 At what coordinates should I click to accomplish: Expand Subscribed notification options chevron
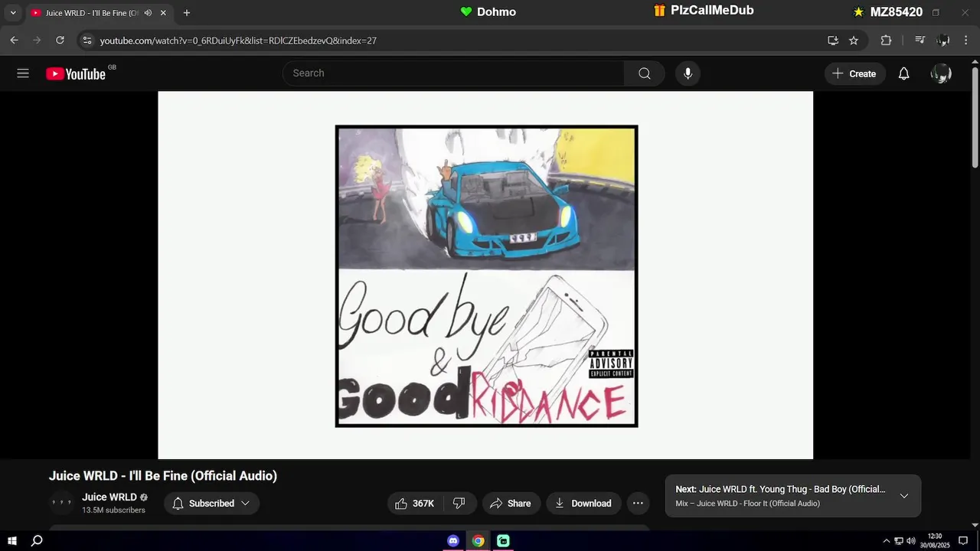click(245, 504)
